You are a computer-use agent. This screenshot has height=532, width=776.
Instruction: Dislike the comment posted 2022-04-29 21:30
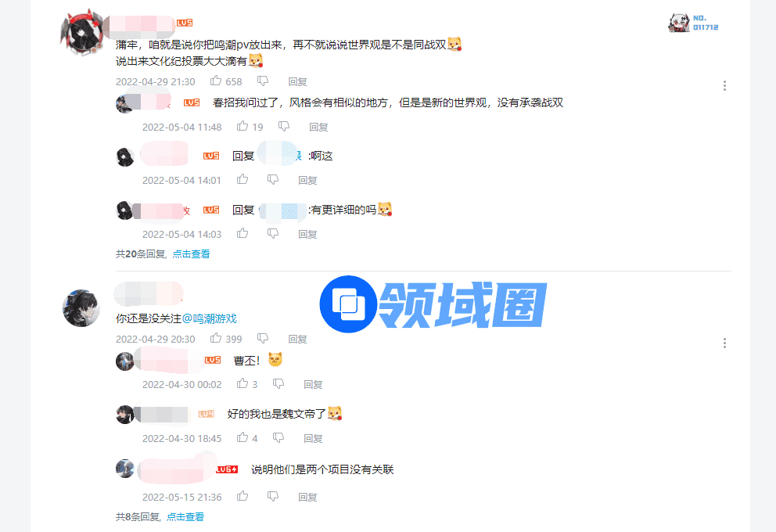(x=263, y=81)
